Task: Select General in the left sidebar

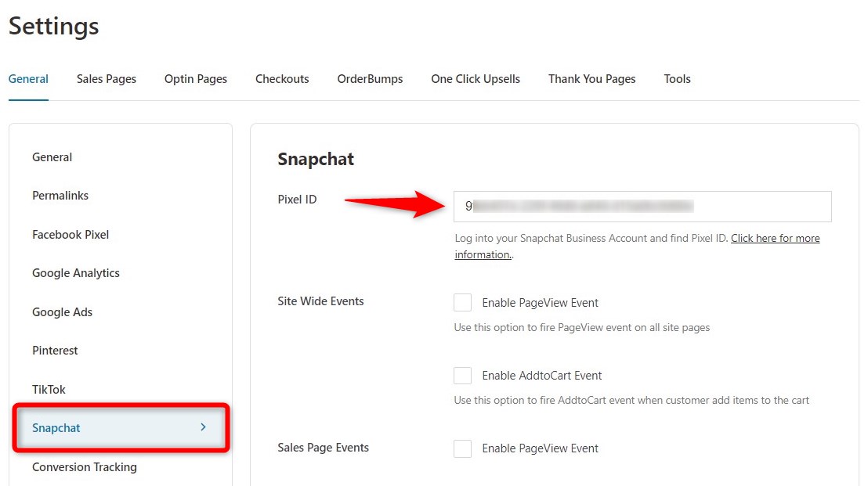Action: pyautogui.click(x=52, y=157)
